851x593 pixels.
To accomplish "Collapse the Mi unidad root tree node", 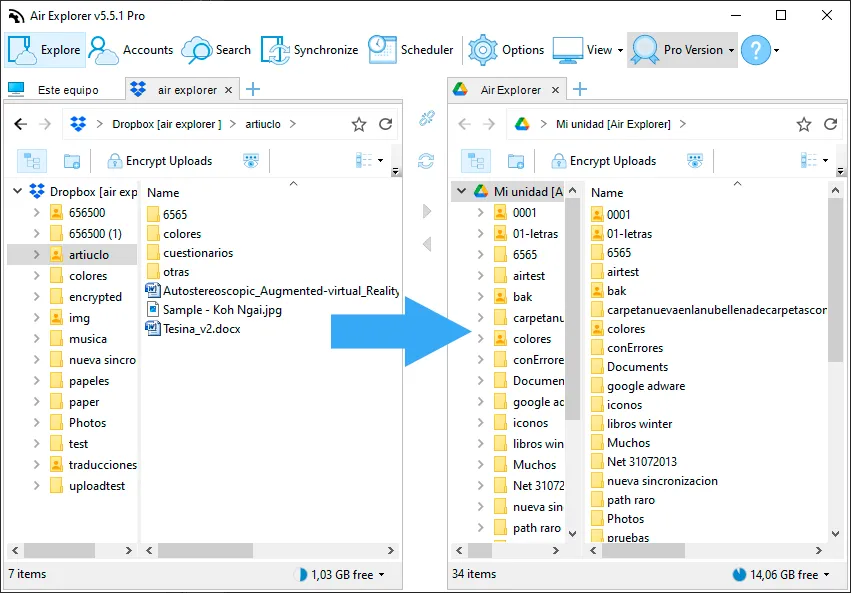I will 461,191.
